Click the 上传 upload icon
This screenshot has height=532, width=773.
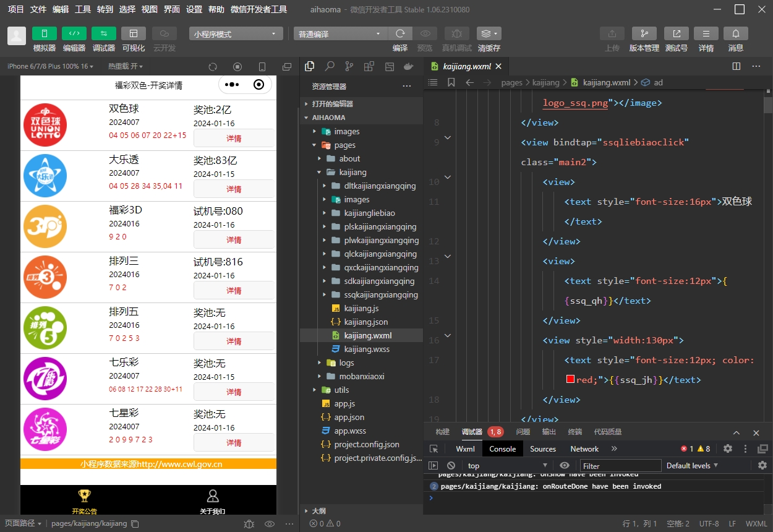point(612,33)
